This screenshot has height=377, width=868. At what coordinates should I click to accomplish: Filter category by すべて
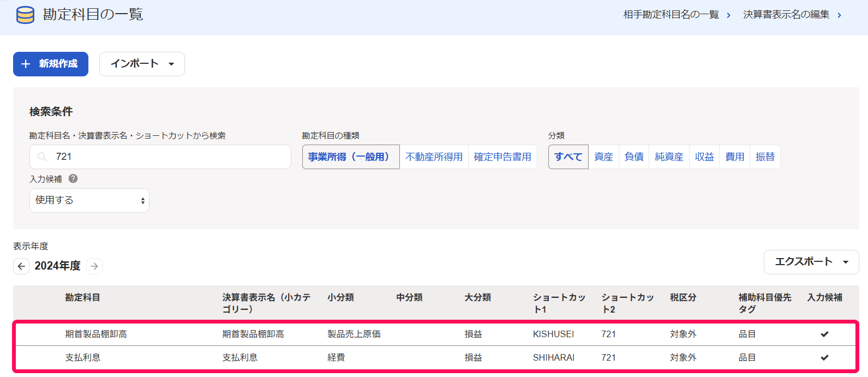[568, 157]
